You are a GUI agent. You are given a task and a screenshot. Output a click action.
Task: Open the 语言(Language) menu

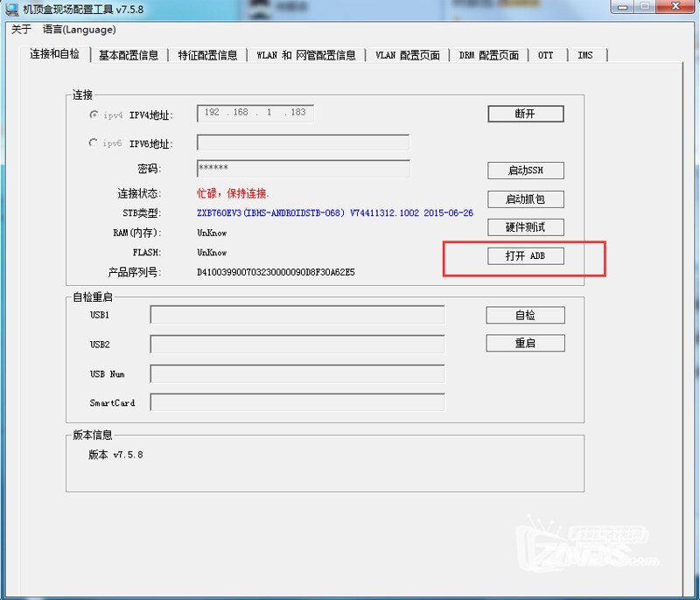click(x=79, y=30)
